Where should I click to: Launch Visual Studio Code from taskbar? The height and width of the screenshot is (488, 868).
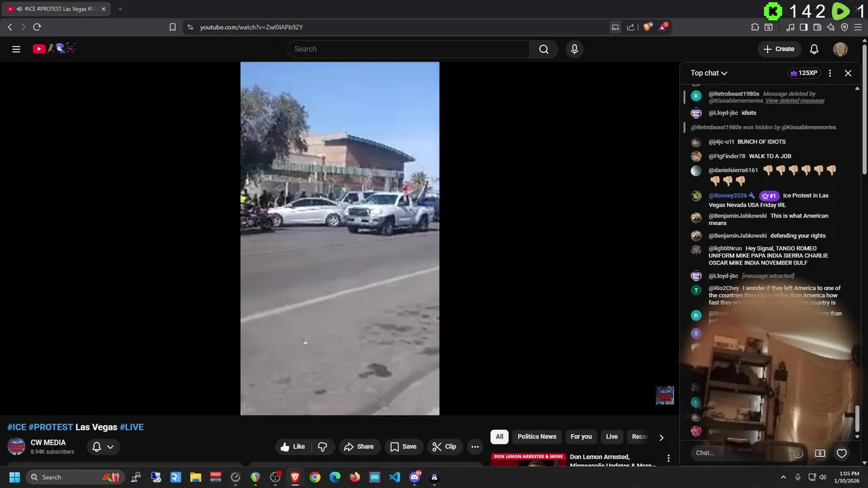(395, 477)
